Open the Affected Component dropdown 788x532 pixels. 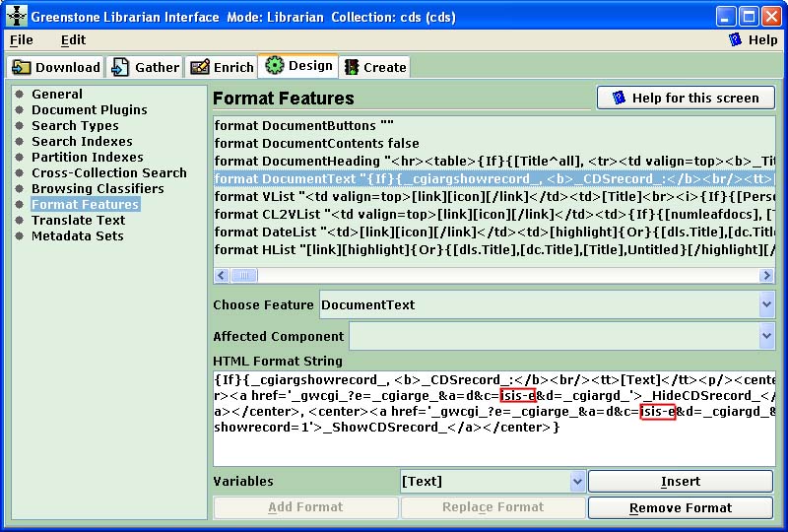coord(766,337)
